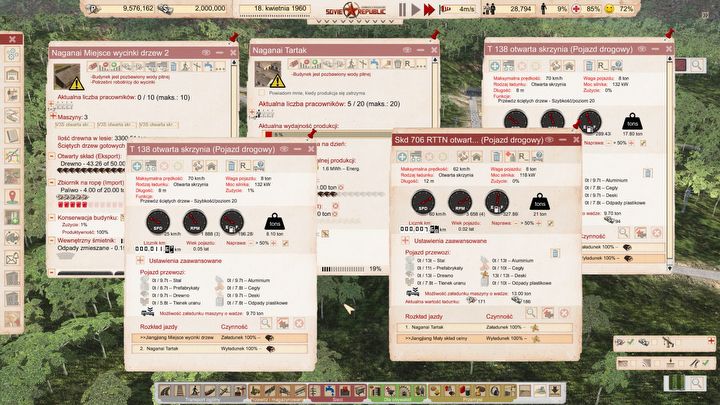Click trash icon in Naganai Tartak toolbar

[x=398, y=64]
